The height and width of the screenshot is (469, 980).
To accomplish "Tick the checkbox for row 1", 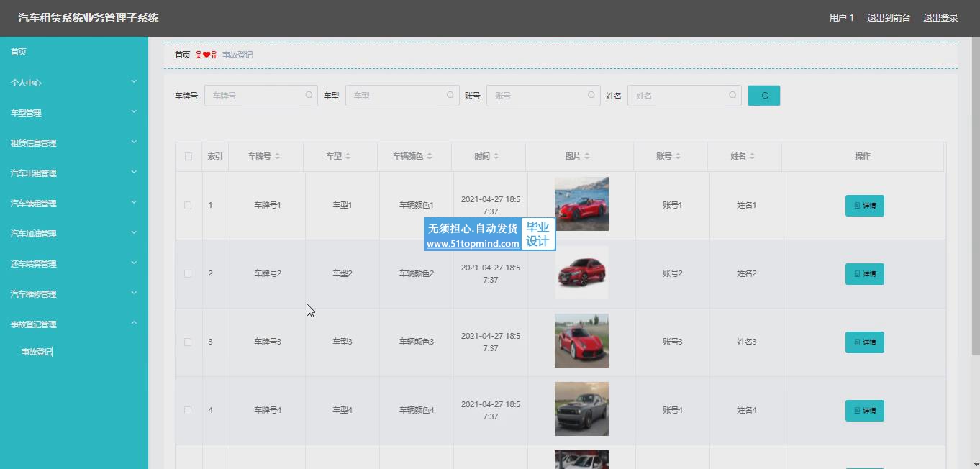I will pyautogui.click(x=188, y=205).
